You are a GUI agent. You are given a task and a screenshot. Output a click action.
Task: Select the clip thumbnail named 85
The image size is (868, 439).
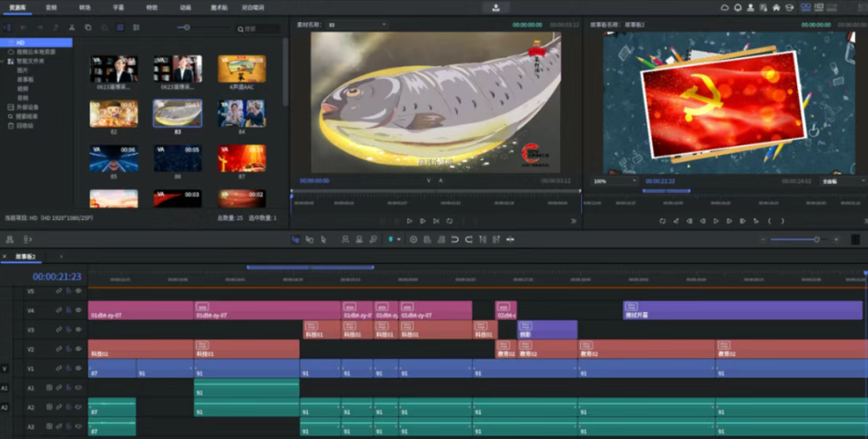pos(113,158)
